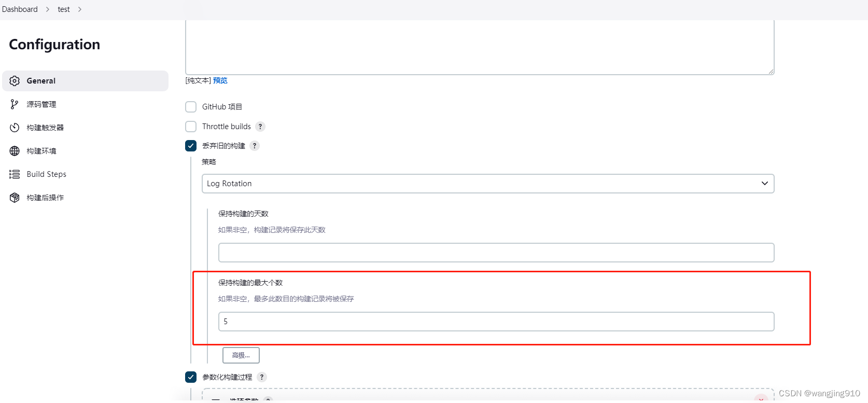868x403 pixels.
Task: Go to Build Steps section
Action: [86, 174]
